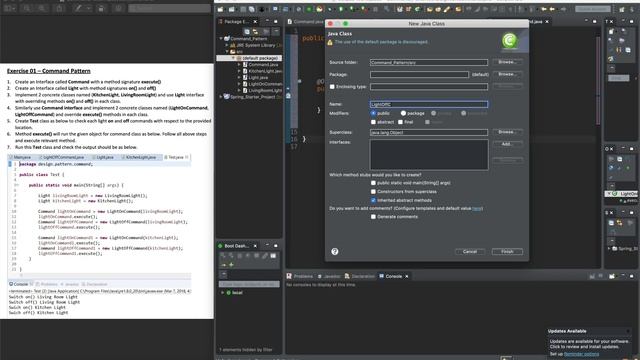Check the abstract modifier checkbox
This screenshot has width=640, height=360.
(x=373, y=122)
